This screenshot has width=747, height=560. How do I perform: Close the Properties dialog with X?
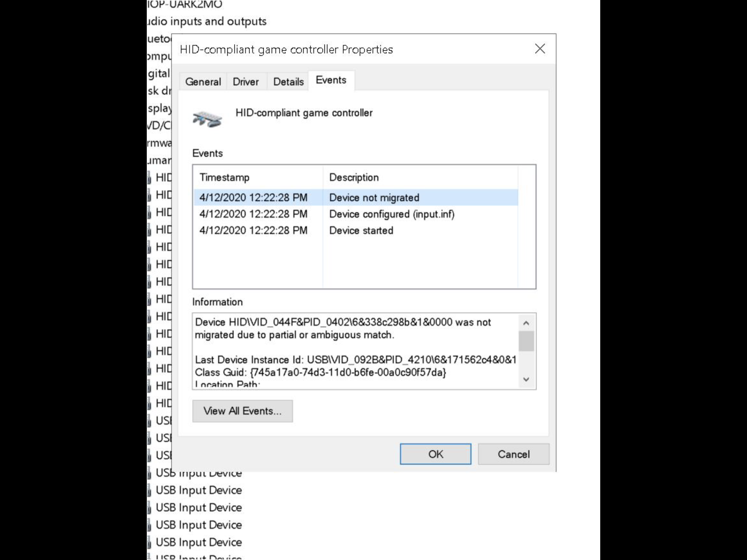click(540, 49)
